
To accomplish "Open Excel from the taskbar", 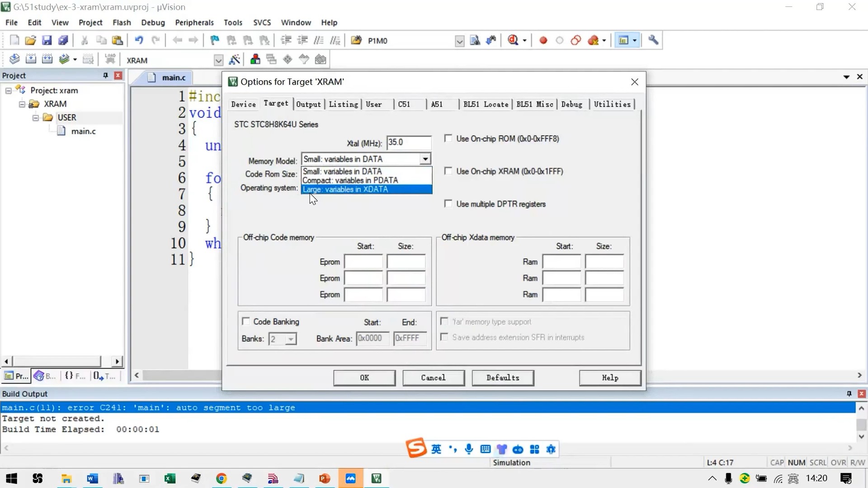I will point(170,479).
